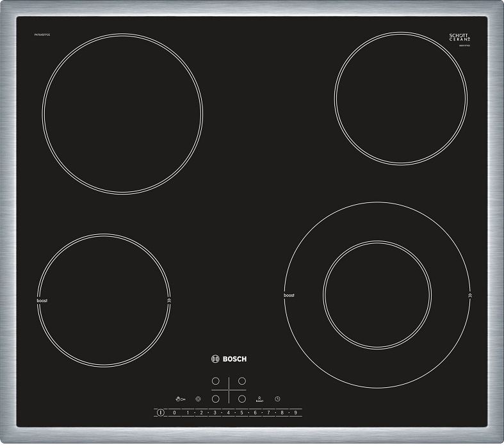Screen dimensions: 504x448
Task: Tap the extended zone ring symbol
Action: 198,399
